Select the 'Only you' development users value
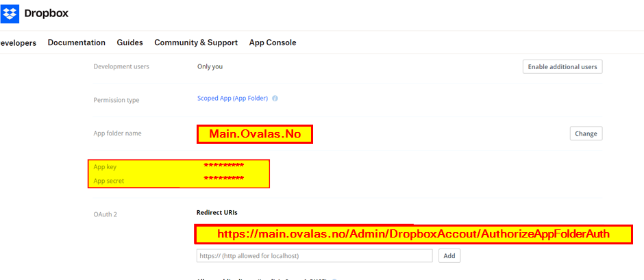 pos(210,66)
